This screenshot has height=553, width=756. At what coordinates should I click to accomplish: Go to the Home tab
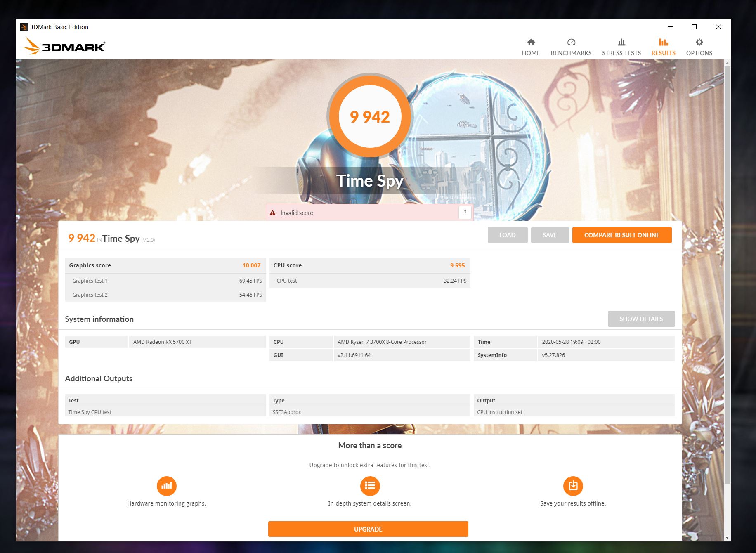pyautogui.click(x=531, y=47)
